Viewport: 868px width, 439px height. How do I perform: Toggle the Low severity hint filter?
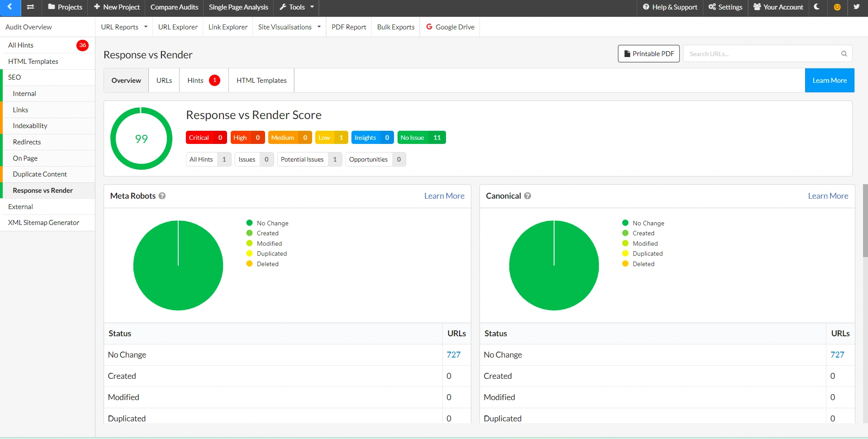(331, 138)
